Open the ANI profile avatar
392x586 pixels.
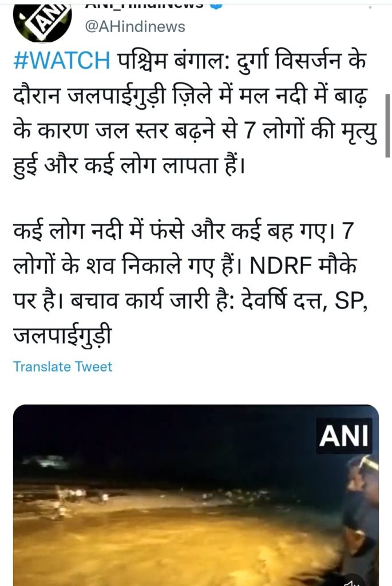(x=42, y=22)
